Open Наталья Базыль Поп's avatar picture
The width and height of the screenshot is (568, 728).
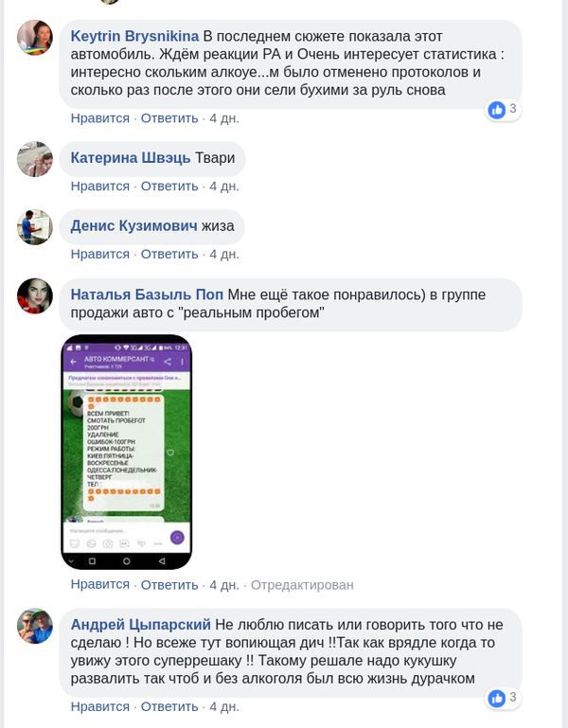click(35, 295)
